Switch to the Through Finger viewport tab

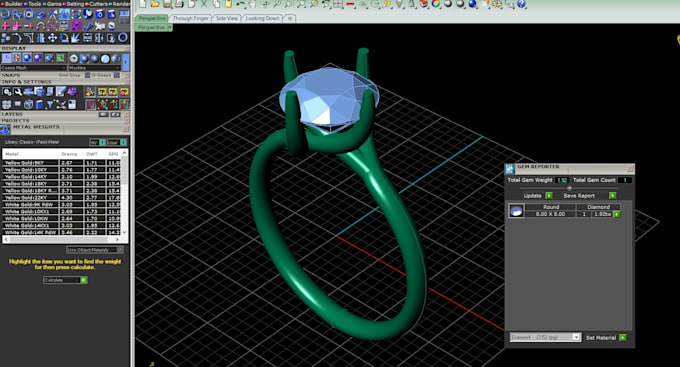point(190,18)
